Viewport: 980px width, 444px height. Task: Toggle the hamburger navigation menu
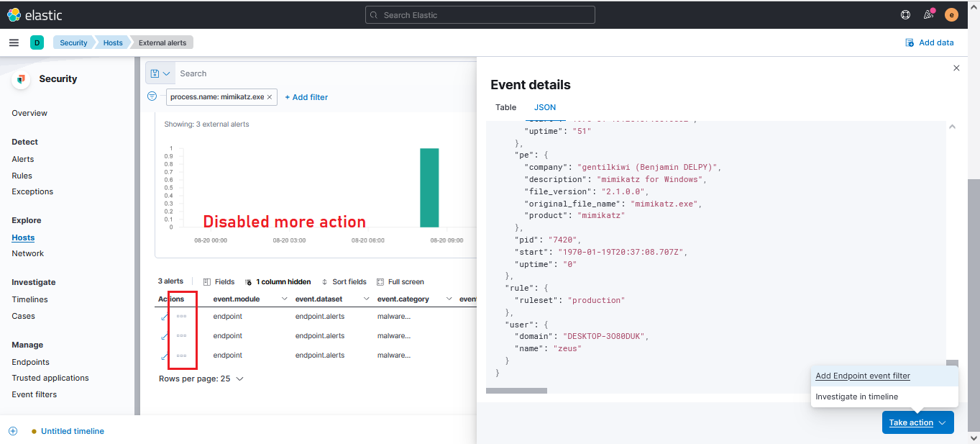tap(14, 42)
